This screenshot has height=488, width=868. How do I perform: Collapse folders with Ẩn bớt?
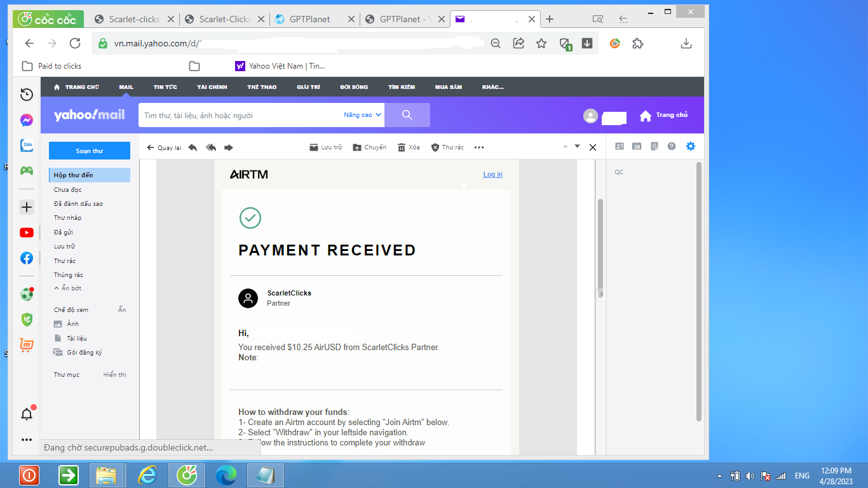(67, 288)
